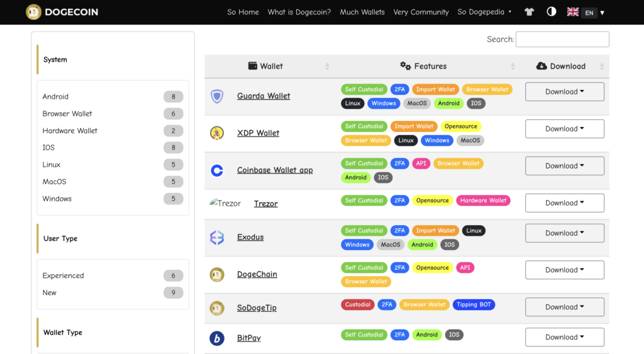Click API tag in Coinbase Wallet row
The height and width of the screenshot is (354, 644).
pos(421,163)
